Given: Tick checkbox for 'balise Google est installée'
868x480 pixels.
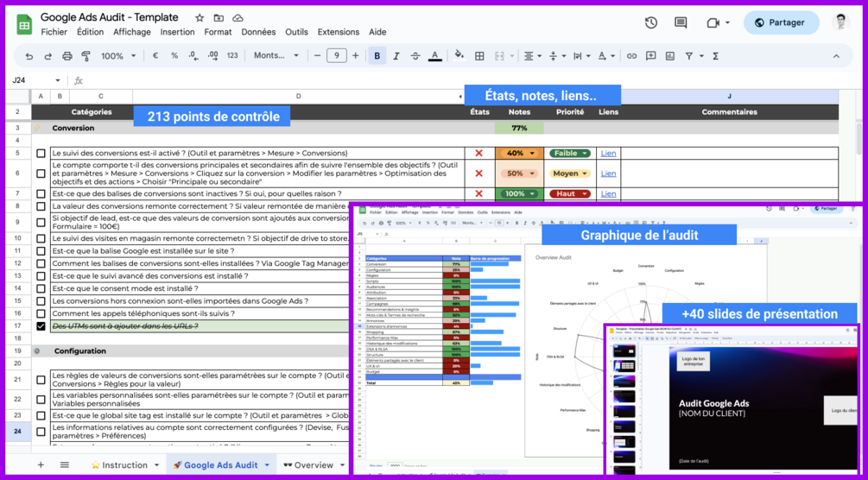Looking at the screenshot, I should tap(41, 251).
